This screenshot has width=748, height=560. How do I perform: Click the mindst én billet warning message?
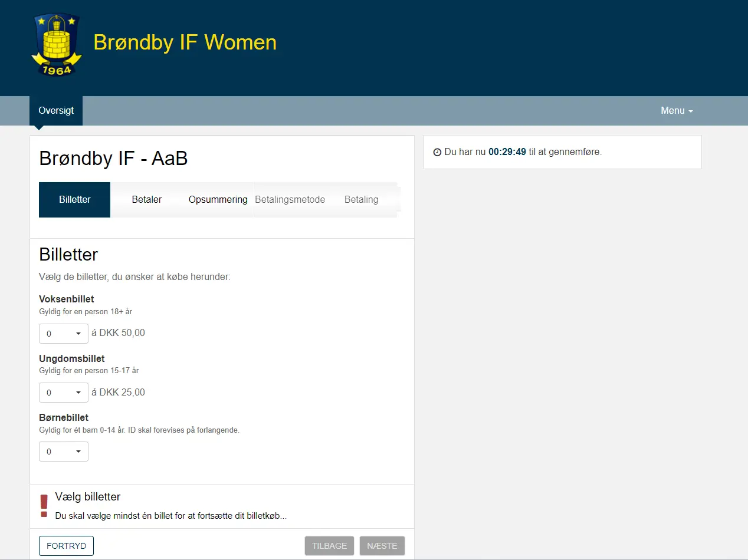pos(171,516)
